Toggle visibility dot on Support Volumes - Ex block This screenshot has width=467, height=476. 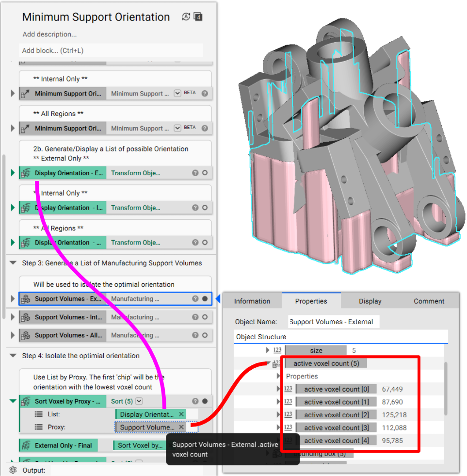point(205,299)
